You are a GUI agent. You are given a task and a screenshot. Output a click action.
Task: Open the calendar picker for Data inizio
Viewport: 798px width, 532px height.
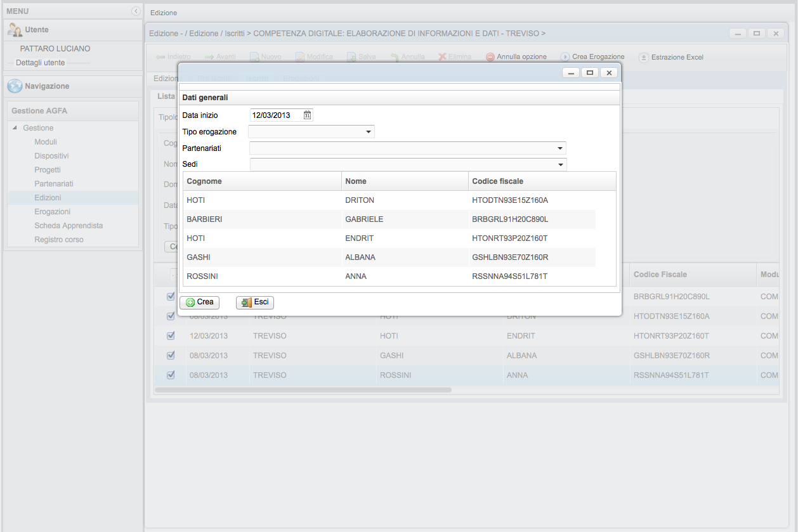tap(307, 115)
